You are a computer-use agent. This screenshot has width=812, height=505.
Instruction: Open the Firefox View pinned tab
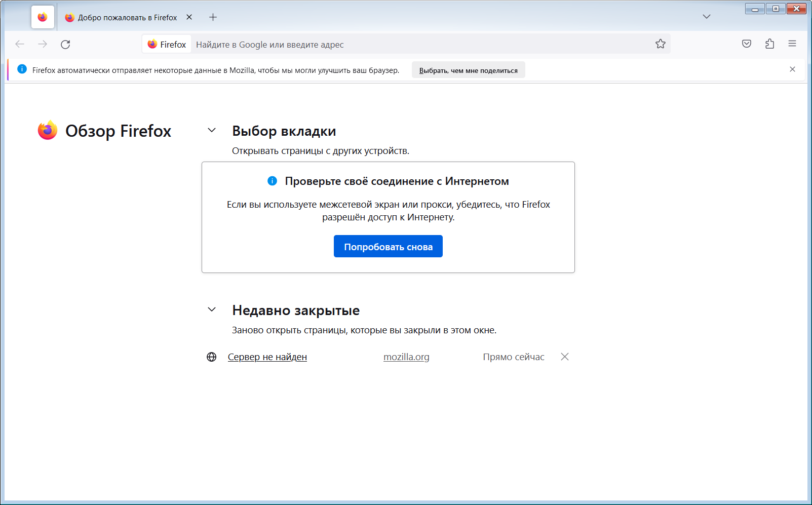click(x=43, y=17)
